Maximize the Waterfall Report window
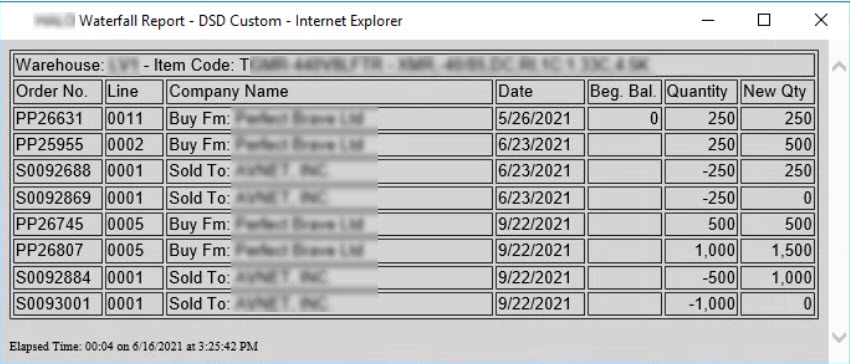 point(764,21)
